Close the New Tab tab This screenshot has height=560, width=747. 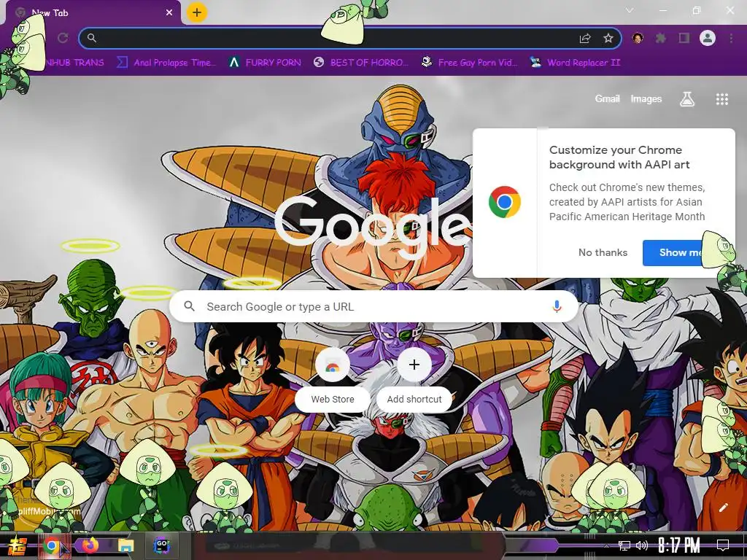pos(169,13)
